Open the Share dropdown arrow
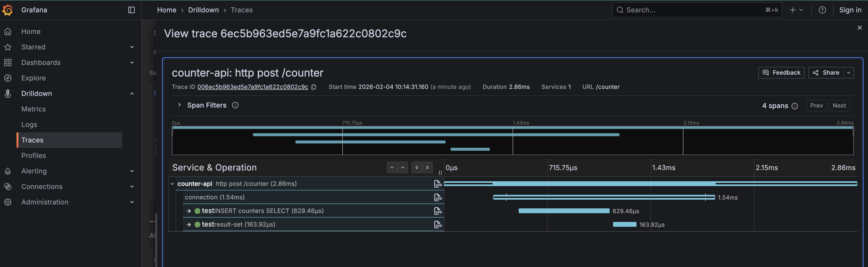 (x=848, y=73)
